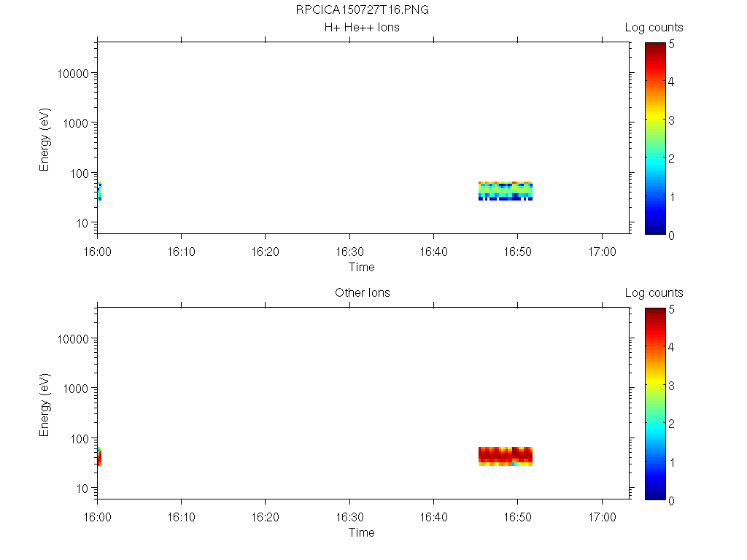The height and width of the screenshot is (560, 747).
Task: Click the 16:20 time tick under H+ He++ plot
Action: click(x=265, y=252)
